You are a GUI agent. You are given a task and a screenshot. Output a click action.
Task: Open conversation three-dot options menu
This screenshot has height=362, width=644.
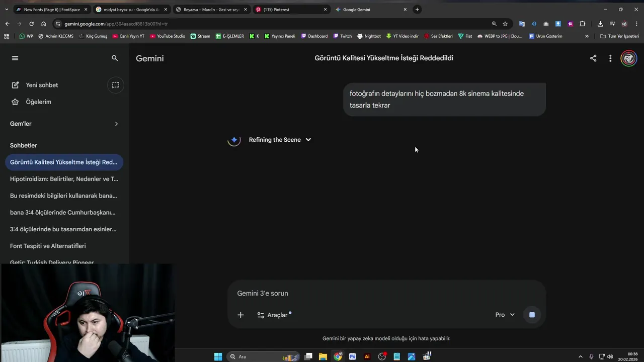(x=610, y=58)
